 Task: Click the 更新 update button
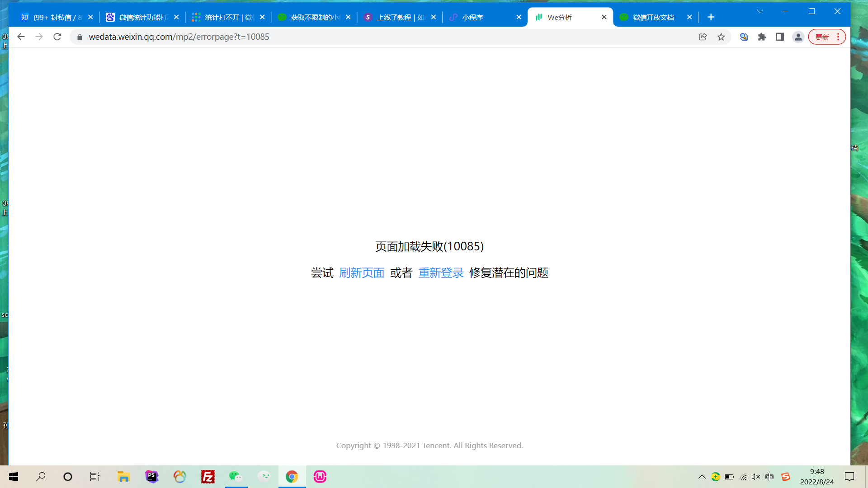coord(822,37)
